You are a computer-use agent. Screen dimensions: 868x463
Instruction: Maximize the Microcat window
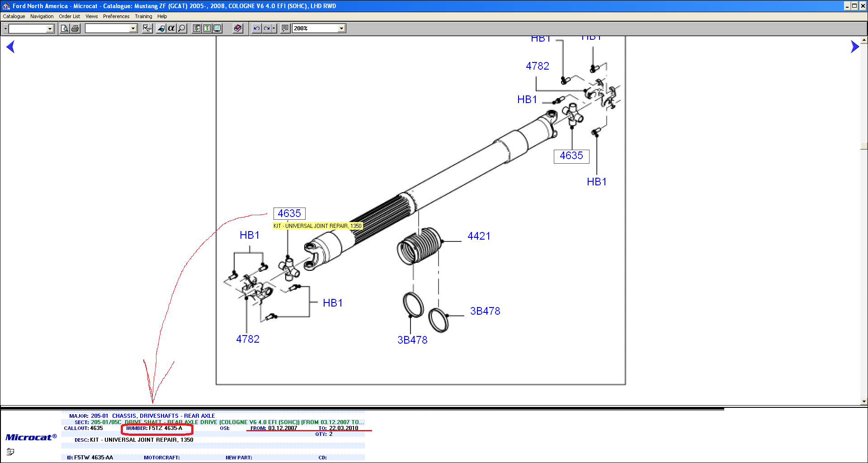click(x=854, y=6)
